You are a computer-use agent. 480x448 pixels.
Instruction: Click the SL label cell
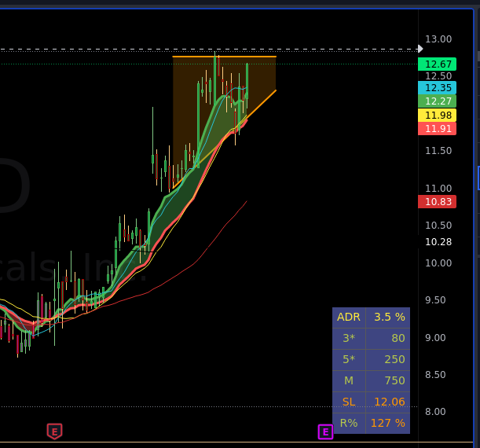[x=349, y=402]
